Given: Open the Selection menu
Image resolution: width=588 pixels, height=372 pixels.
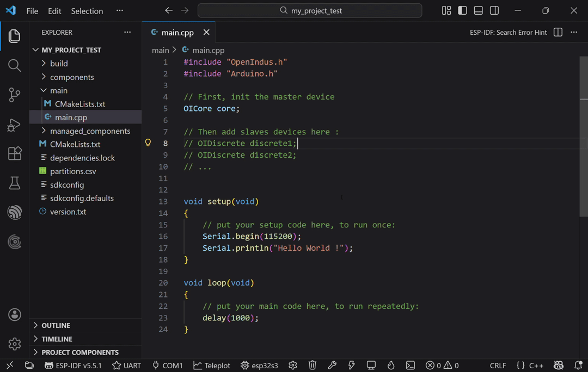Looking at the screenshot, I should 87,11.
